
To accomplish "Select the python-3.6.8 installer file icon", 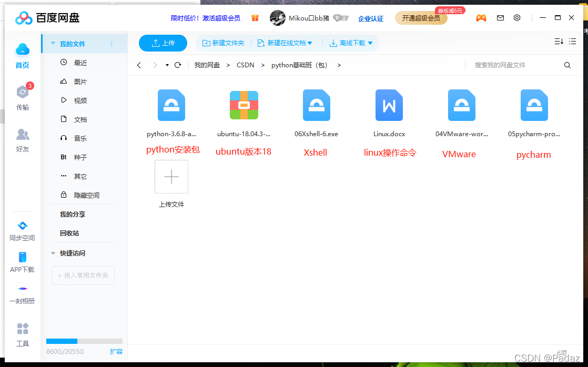I will [171, 105].
